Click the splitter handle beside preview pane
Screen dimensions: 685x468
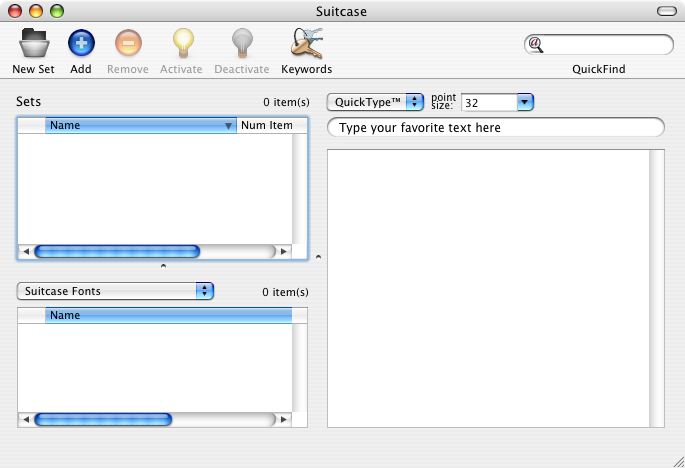pyautogui.click(x=318, y=257)
